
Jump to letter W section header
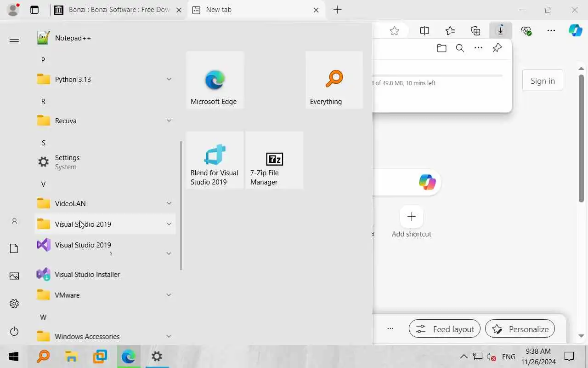(43, 317)
